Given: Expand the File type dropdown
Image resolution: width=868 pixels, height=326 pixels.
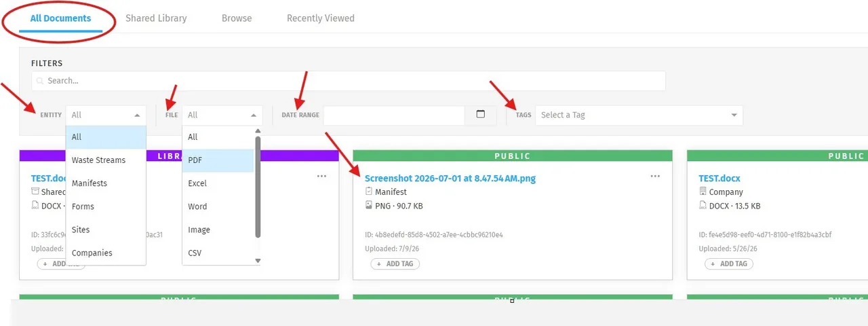Looking at the screenshot, I should click(222, 115).
